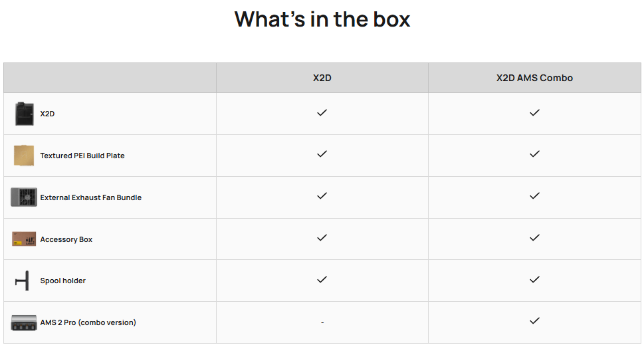Click the 'Textured PEI Build Plate' label
Viewport: 644px width, 347px height.
tap(82, 156)
